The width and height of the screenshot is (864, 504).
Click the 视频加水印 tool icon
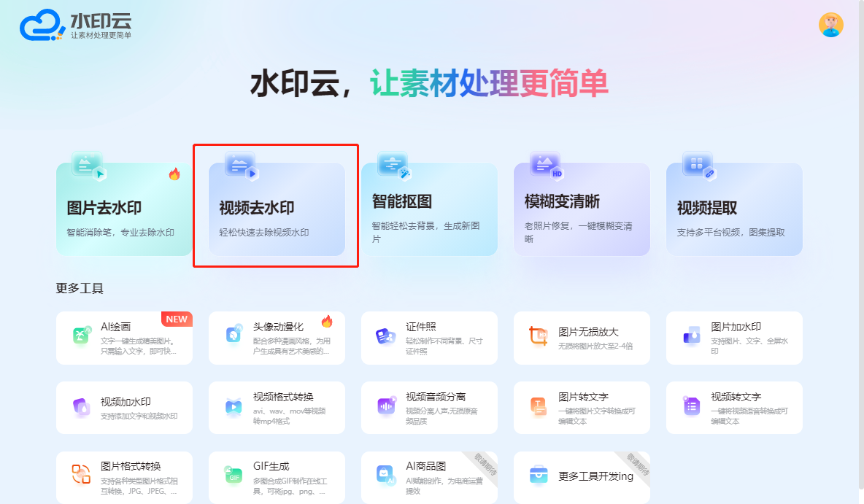(x=82, y=408)
